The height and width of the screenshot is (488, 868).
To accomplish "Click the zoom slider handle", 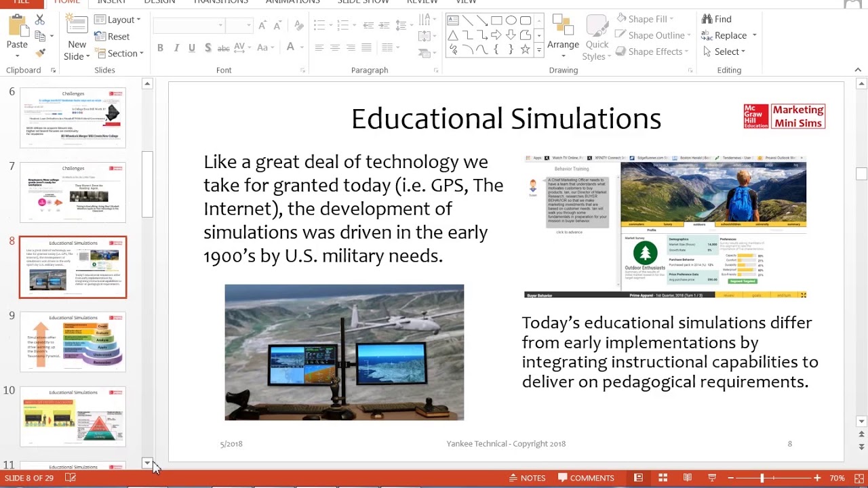I will coord(762,478).
